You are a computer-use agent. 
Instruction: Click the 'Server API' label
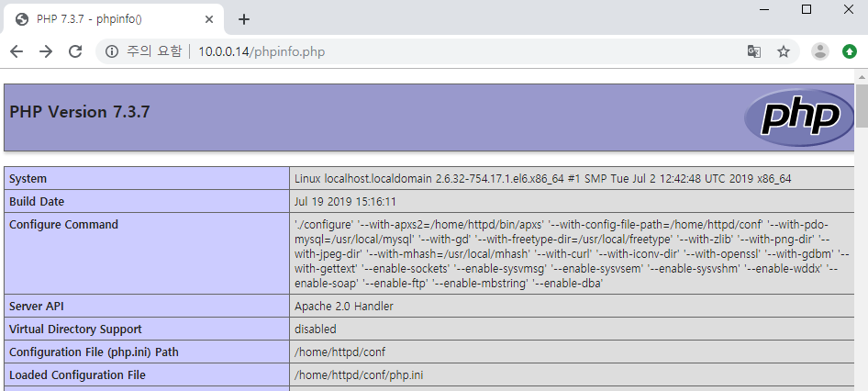pyautogui.click(x=37, y=307)
